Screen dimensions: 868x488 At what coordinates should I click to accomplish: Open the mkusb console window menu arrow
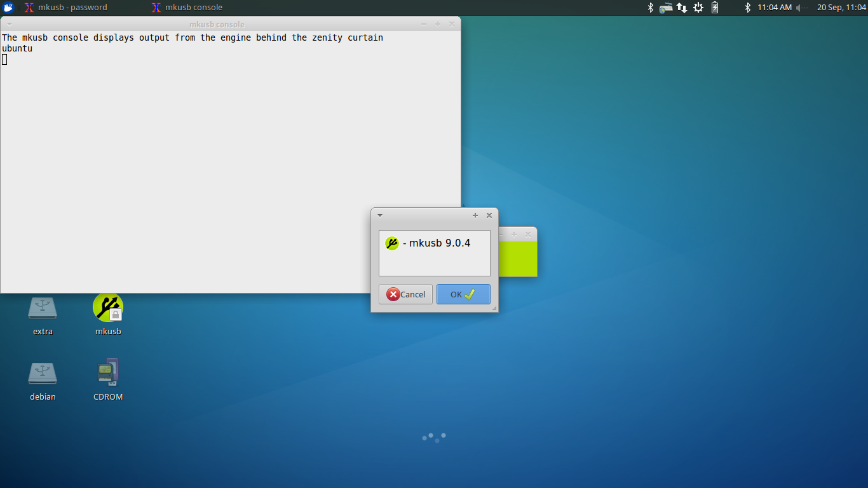9,24
